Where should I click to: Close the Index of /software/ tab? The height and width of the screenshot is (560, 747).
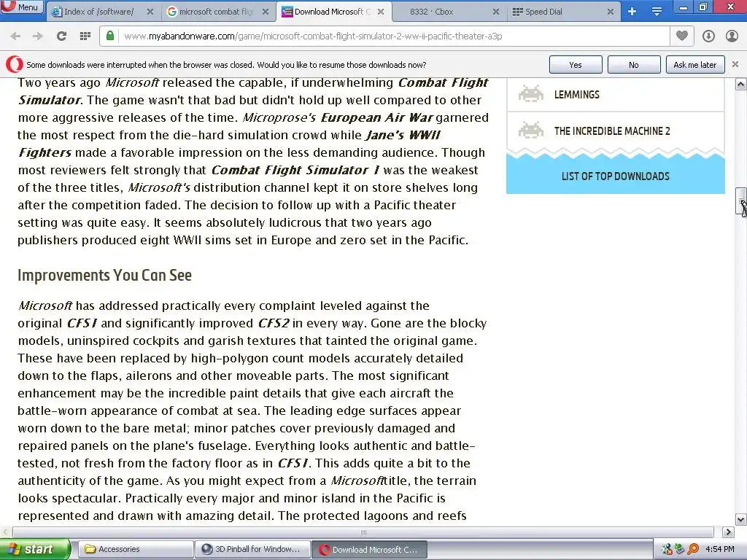click(x=150, y=12)
